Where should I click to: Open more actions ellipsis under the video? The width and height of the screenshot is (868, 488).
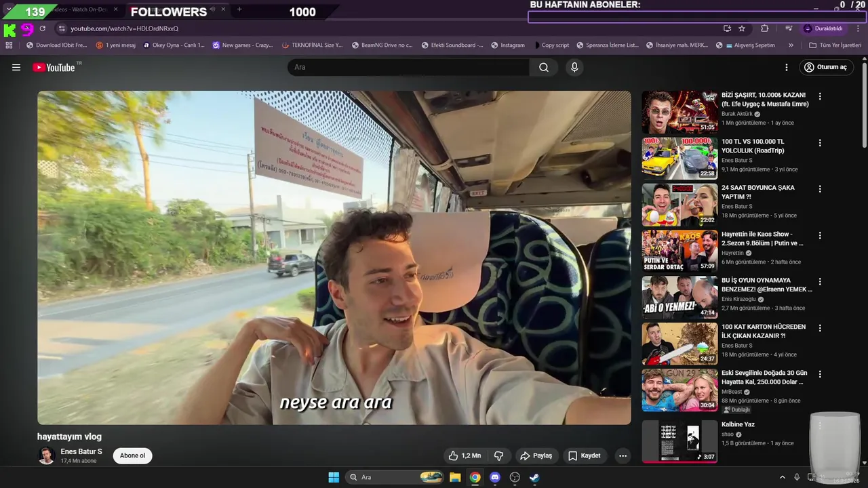[623, 455]
